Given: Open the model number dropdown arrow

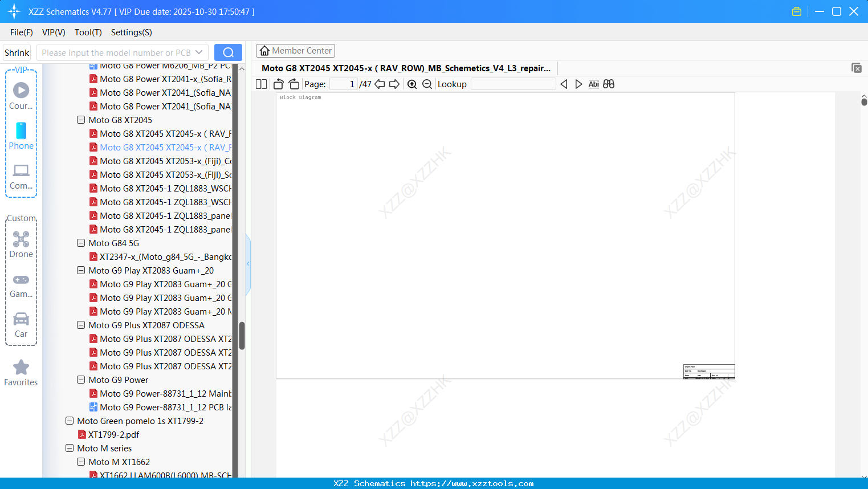Looking at the screenshot, I should (199, 52).
